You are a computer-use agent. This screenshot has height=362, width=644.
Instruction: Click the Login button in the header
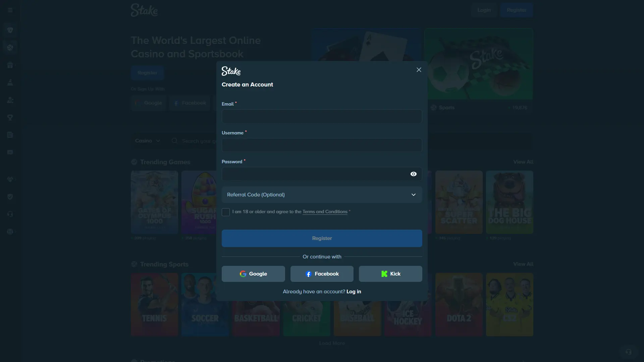pyautogui.click(x=484, y=10)
